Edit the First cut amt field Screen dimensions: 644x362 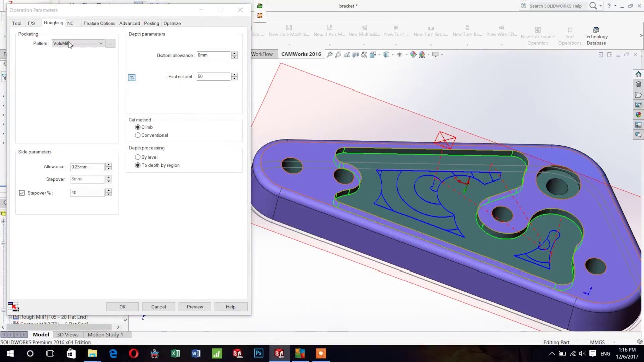click(x=213, y=77)
